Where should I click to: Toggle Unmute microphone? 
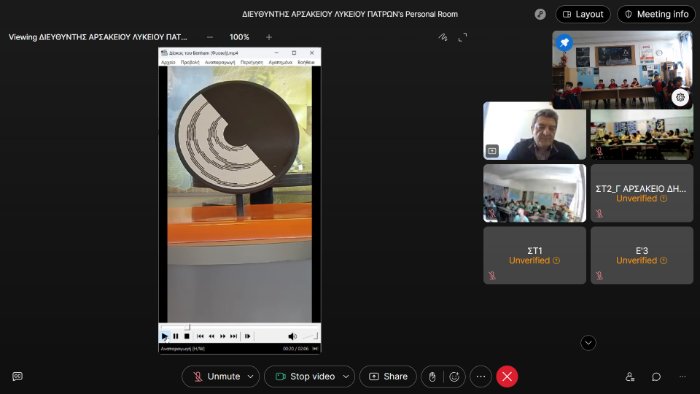217,377
